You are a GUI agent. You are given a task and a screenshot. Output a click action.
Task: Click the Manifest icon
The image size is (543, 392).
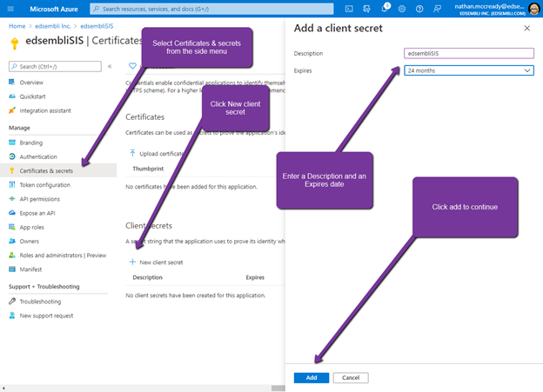(12, 269)
